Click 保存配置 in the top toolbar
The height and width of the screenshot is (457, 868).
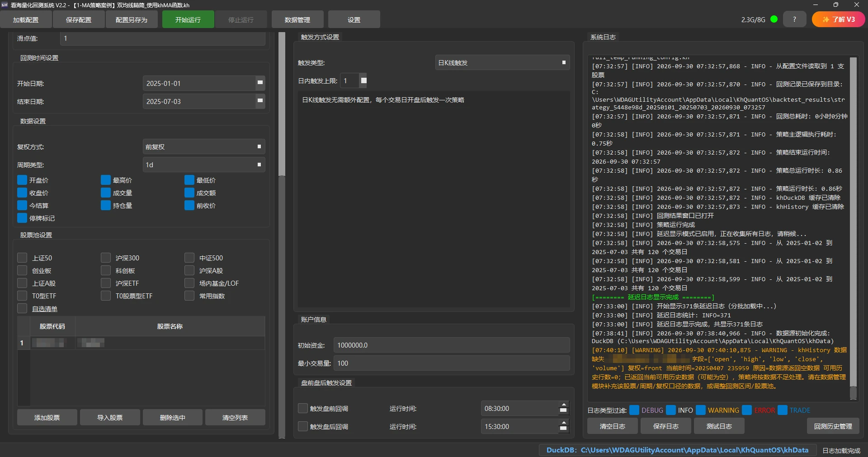point(79,19)
